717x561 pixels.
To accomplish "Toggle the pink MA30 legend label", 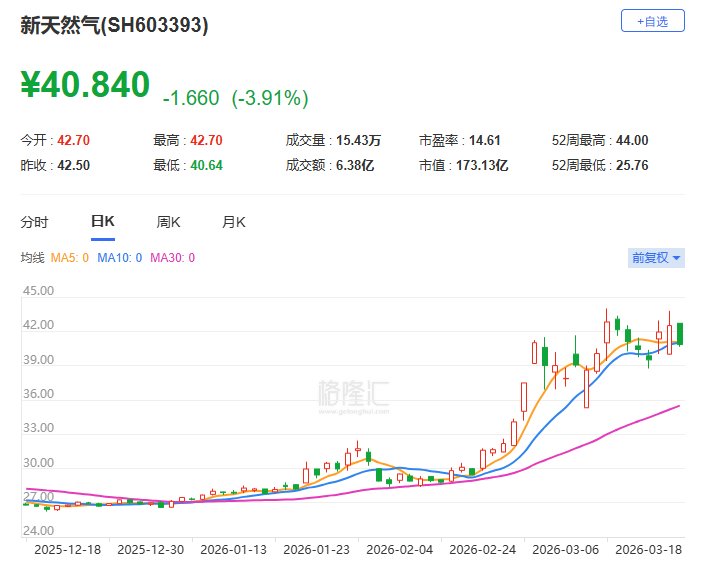I will tap(172, 258).
